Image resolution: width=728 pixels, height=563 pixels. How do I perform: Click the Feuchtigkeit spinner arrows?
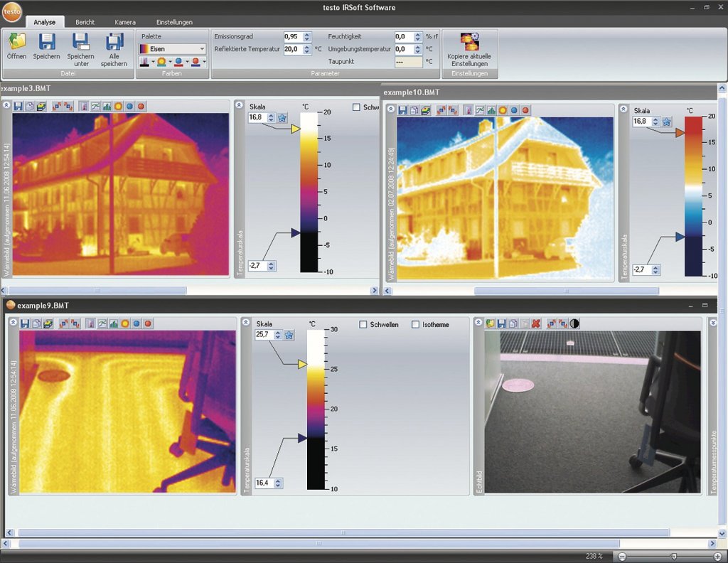(x=417, y=37)
